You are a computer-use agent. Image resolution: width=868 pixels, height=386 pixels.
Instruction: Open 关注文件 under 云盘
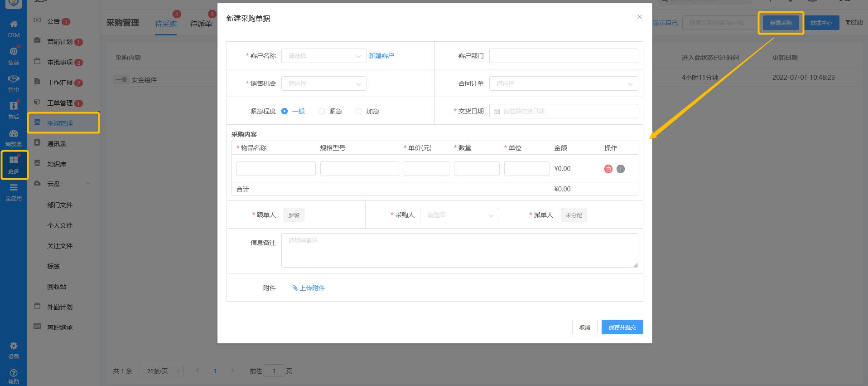pyautogui.click(x=60, y=246)
